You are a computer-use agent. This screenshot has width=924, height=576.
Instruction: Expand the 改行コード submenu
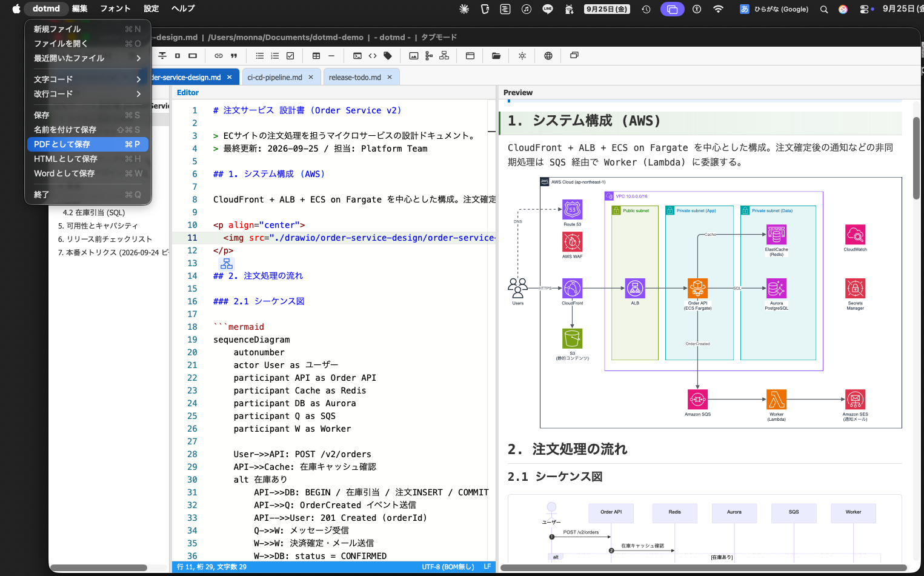[x=88, y=94]
